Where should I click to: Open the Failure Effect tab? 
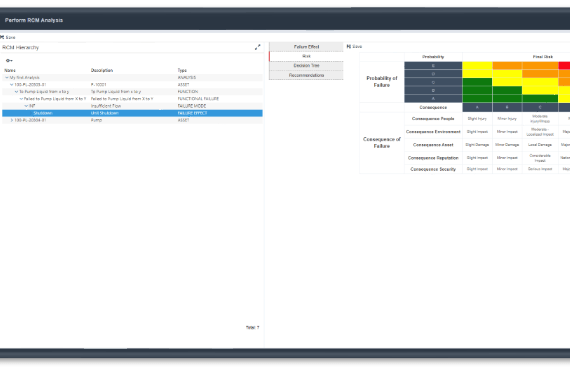306,47
